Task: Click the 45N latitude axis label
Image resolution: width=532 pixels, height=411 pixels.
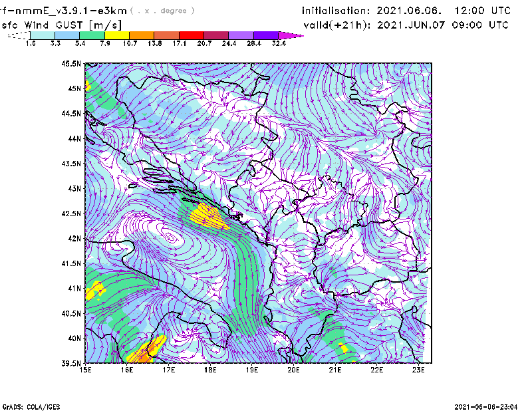Action: click(74, 88)
